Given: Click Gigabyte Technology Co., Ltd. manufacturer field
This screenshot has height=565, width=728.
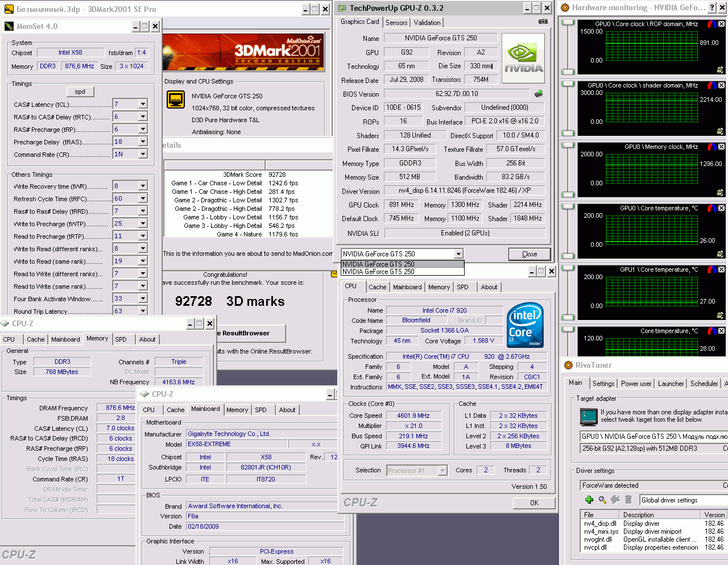Looking at the screenshot, I should 262,434.
